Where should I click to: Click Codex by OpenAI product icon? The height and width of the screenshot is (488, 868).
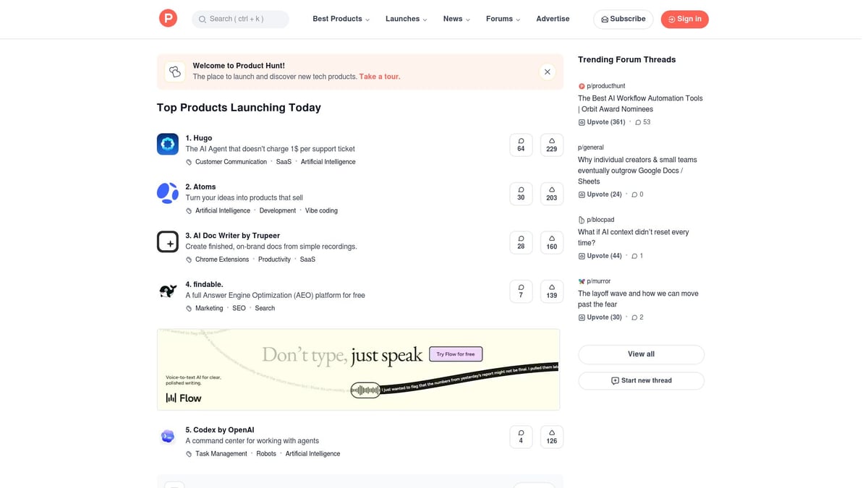click(168, 436)
